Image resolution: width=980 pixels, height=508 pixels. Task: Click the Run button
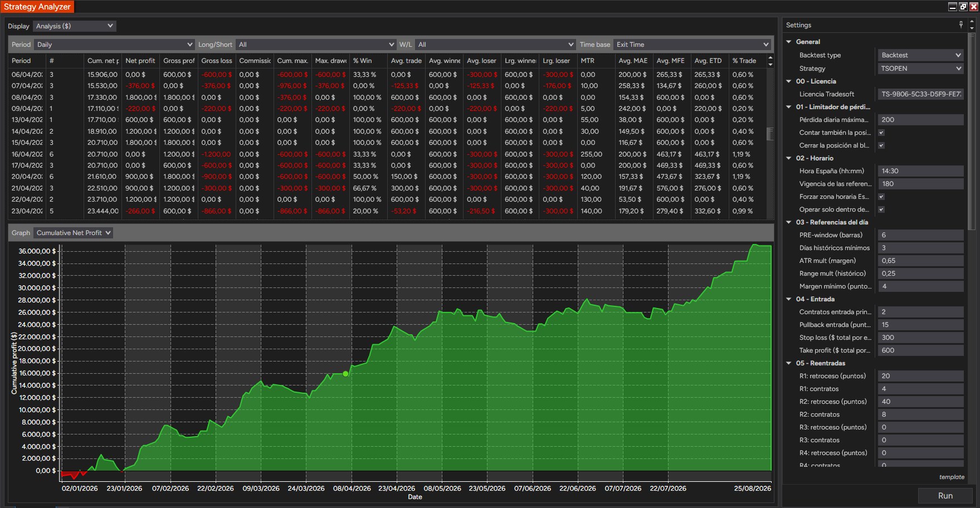tap(945, 496)
